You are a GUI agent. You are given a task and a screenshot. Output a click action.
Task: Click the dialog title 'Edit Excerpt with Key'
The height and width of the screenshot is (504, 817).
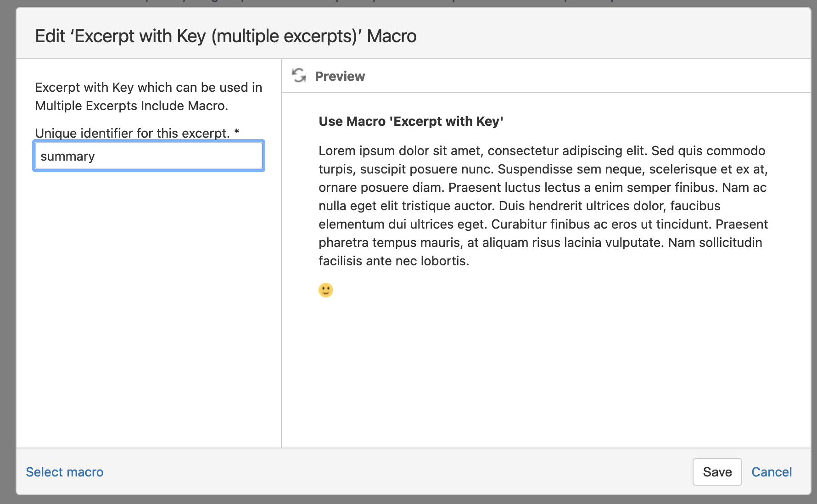[x=225, y=36]
